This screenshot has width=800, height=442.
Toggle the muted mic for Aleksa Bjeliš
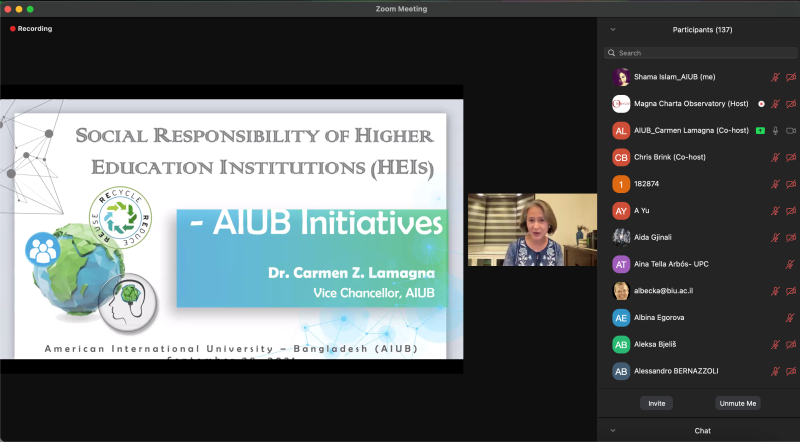(x=775, y=344)
